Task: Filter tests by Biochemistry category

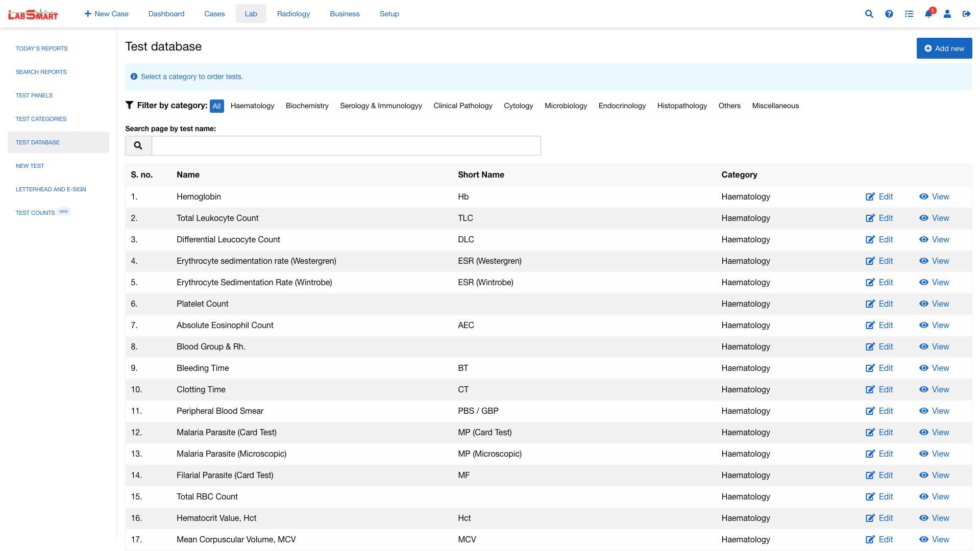Action: click(307, 106)
